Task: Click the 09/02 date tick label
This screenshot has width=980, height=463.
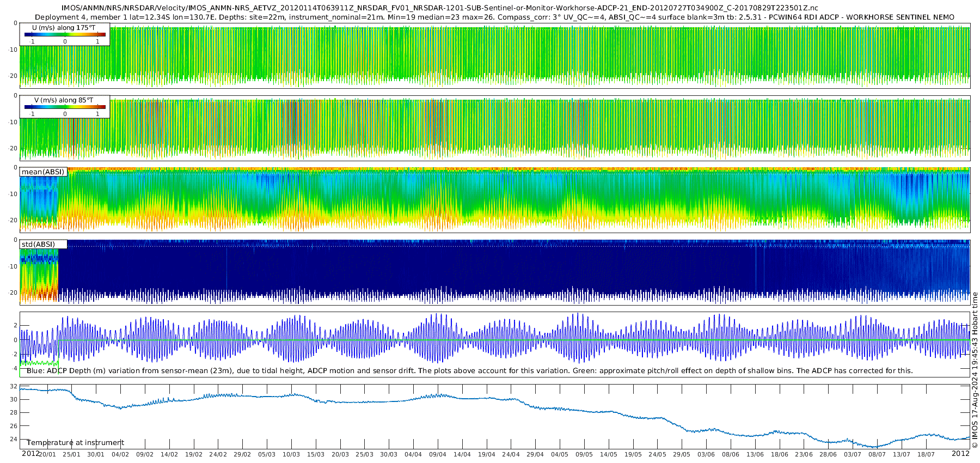Action: 145,454
